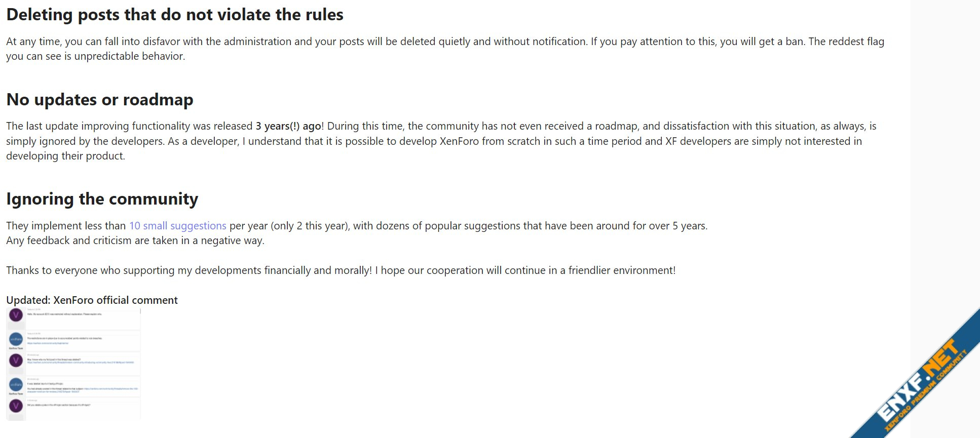Click the second blue XenForo Team avatar

click(x=16, y=385)
